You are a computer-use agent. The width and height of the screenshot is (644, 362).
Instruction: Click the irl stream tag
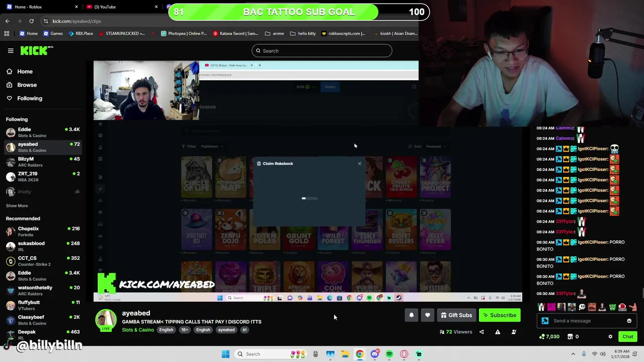point(245,330)
